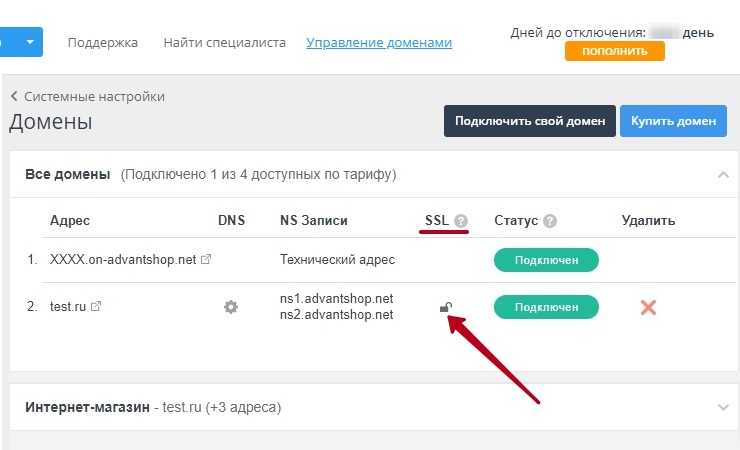Open external link icon beside test.ru
The width and height of the screenshot is (740, 450).
(96, 307)
